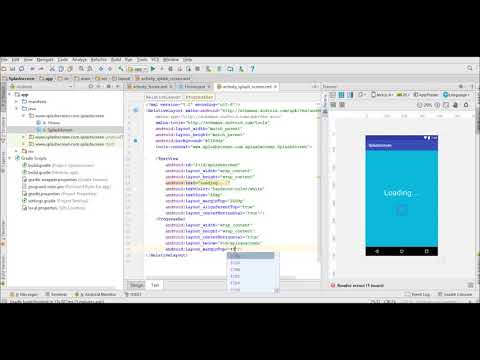
Task: Click the Find magnifier toolbar icon
Action: (x=81, y=69)
